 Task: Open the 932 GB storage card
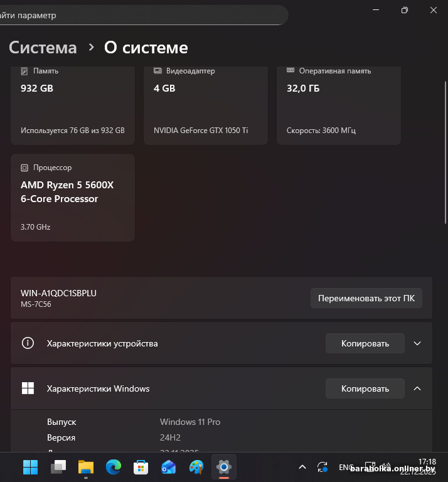(73, 104)
